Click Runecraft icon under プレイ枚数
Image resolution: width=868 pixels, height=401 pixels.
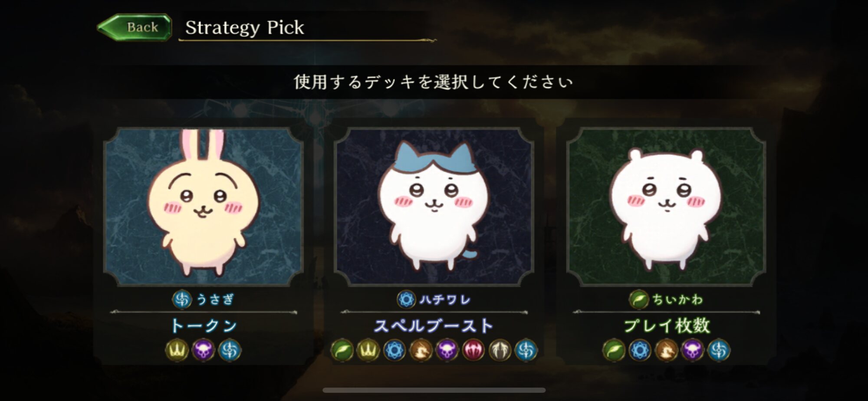tap(640, 350)
